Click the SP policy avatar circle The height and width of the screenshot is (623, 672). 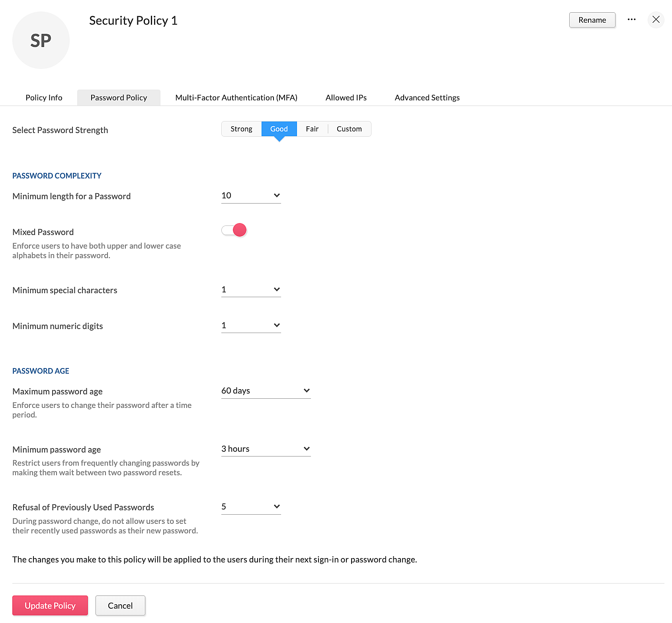click(x=41, y=40)
